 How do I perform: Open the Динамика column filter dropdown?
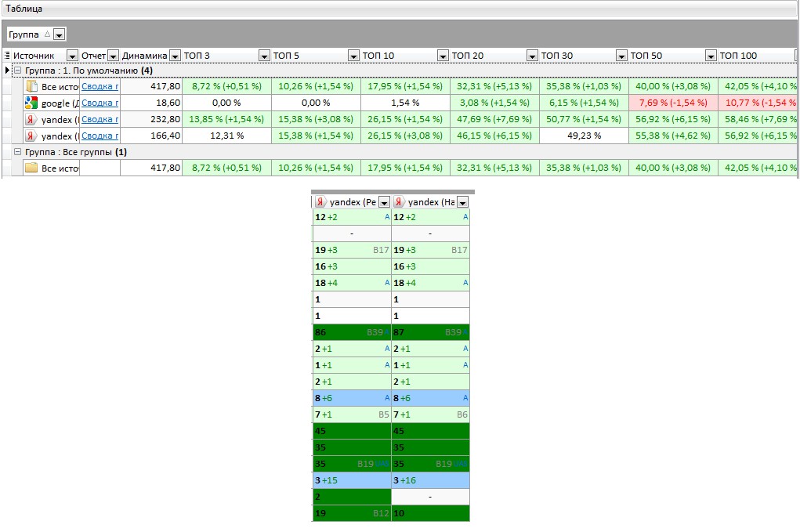tap(175, 56)
